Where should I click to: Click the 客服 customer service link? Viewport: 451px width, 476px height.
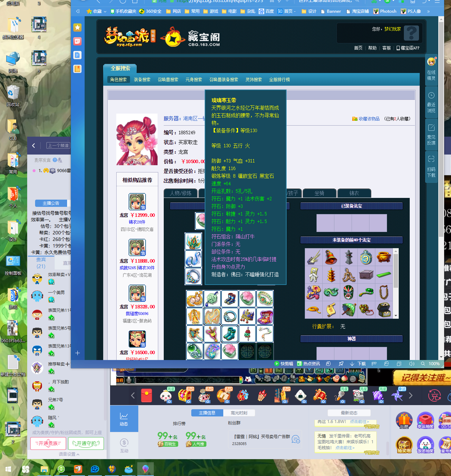(386, 48)
